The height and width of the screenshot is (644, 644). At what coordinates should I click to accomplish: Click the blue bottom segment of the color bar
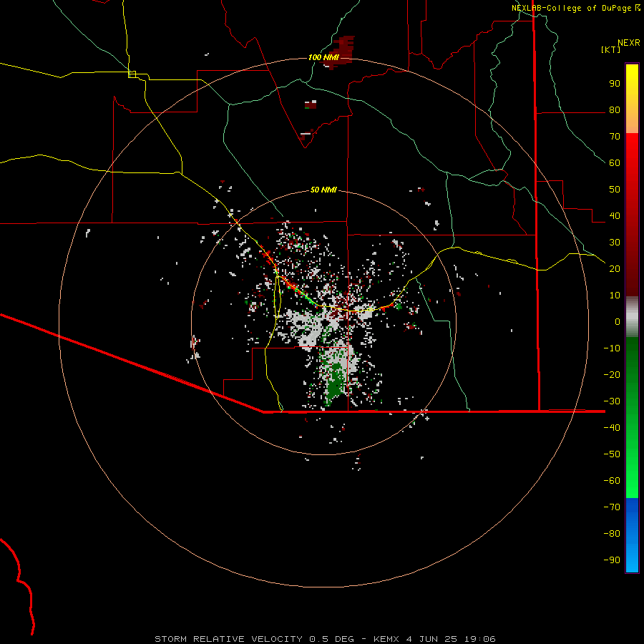coord(632,535)
